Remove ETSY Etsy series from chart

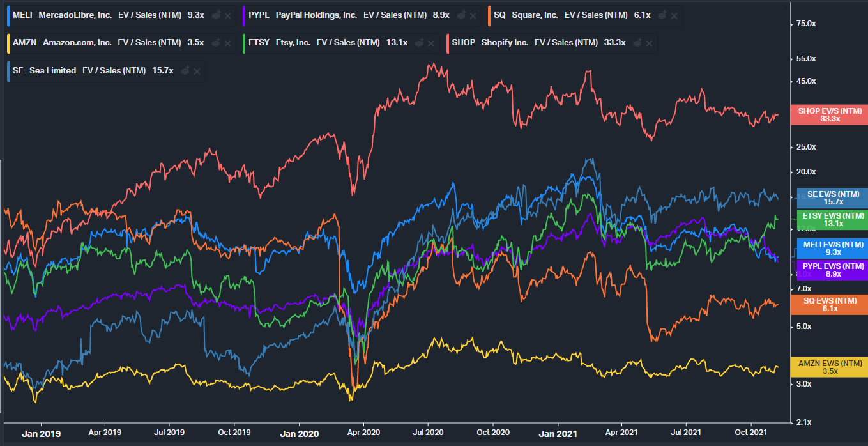click(x=431, y=43)
